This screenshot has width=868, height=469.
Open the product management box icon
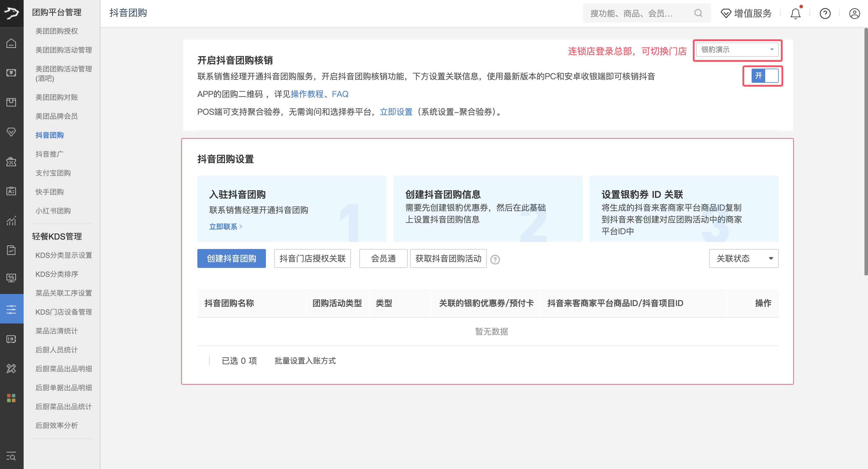pyautogui.click(x=12, y=102)
